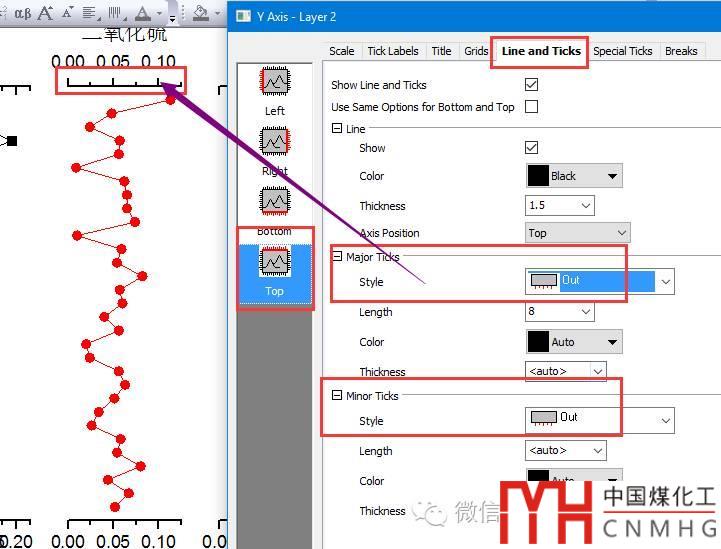Open the text alignment toolbar icon
The image size is (721, 549).
[x=91, y=13]
